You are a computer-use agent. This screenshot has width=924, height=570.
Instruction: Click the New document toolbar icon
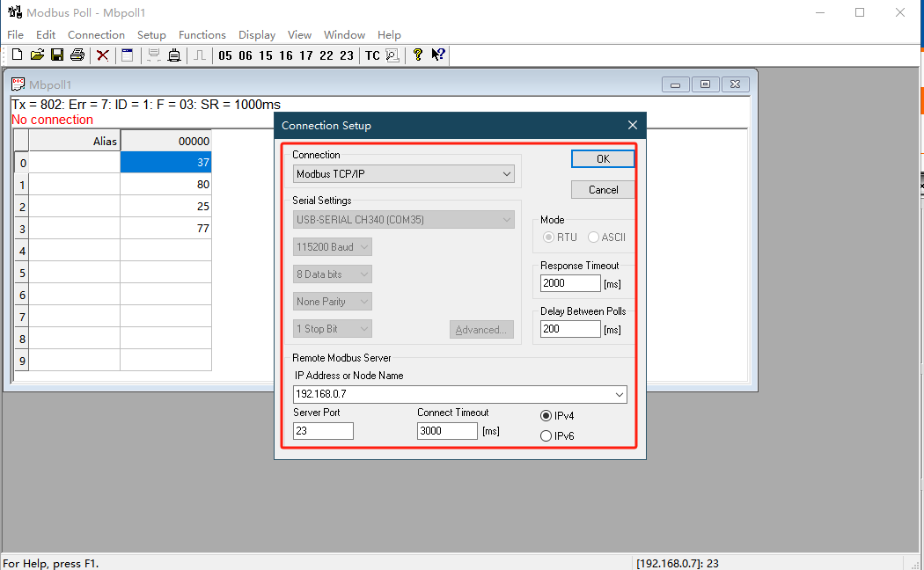[17, 55]
